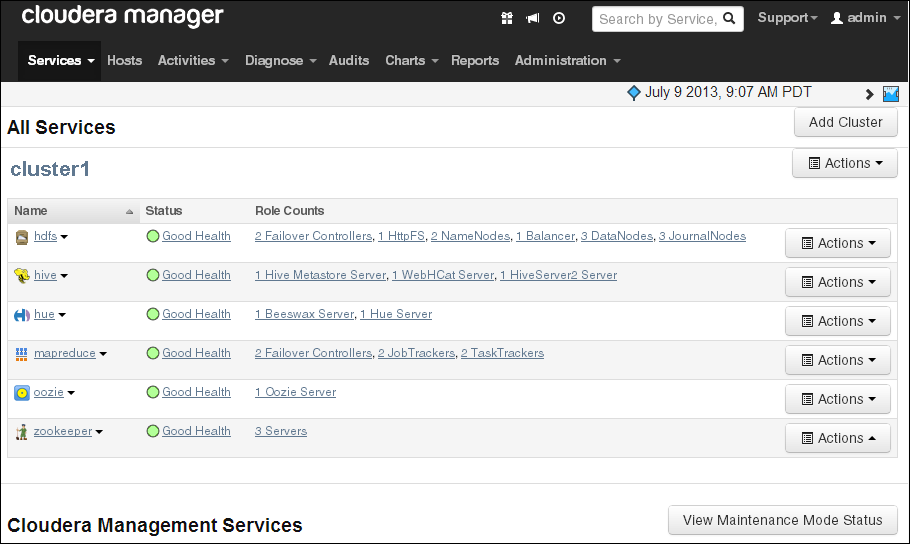This screenshot has height=544, width=910.
Task: Click the hdfs service icon
Action: [x=21, y=237]
